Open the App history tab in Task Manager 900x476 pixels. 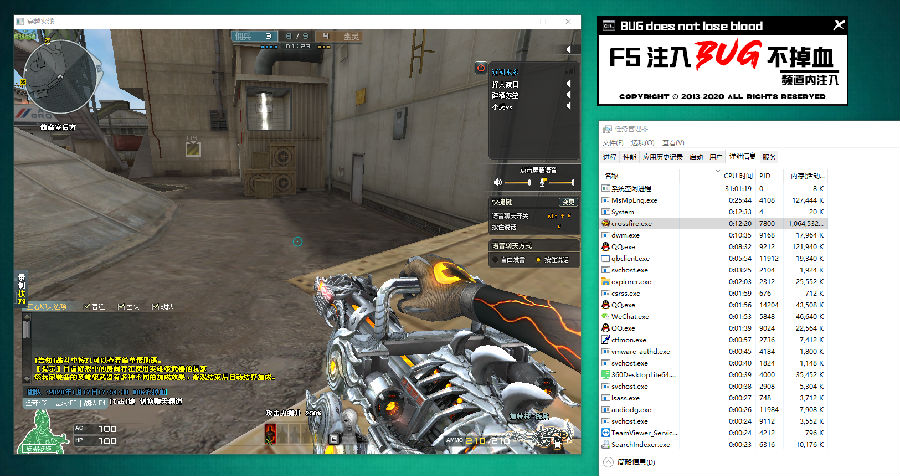pyautogui.click(x=662, y=157)
